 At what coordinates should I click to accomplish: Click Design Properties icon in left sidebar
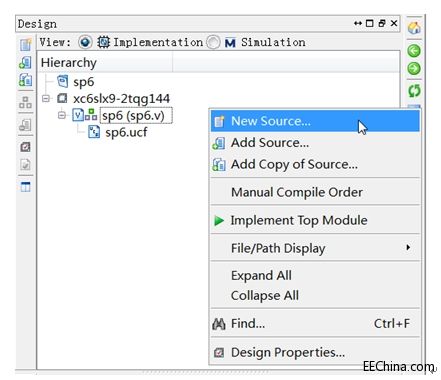tap(25, 147)
